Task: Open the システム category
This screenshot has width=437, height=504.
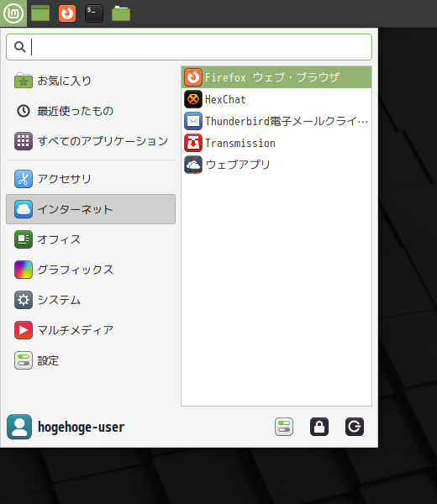Action: point(91,300)
